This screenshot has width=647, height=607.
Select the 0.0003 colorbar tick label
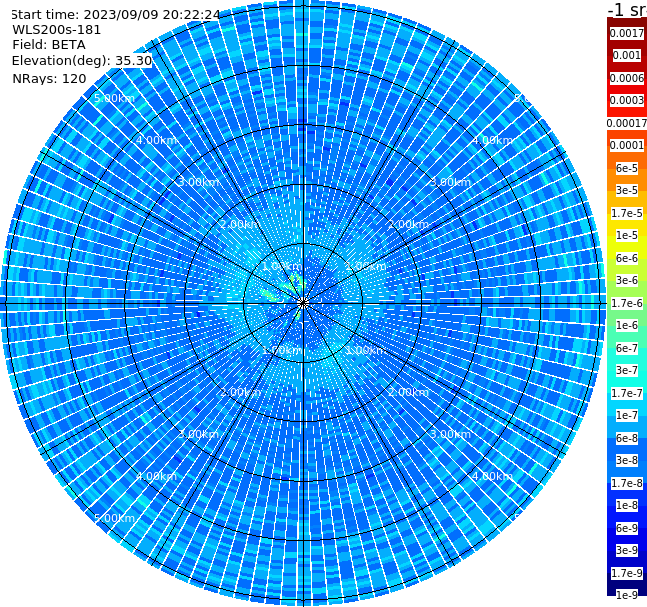click(627, 100)
